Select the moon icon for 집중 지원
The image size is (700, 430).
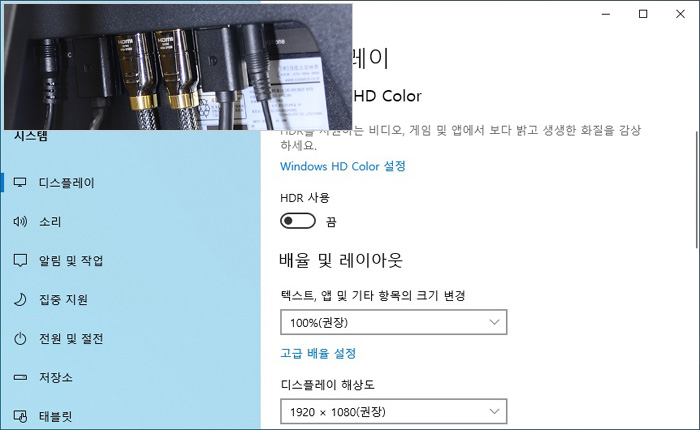(x=20, y=299)
